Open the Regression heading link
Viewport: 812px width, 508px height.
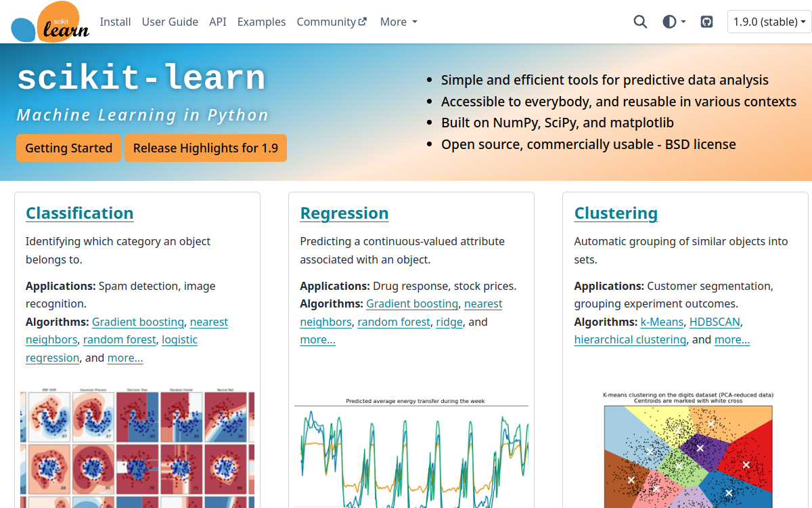pos(344,213)
